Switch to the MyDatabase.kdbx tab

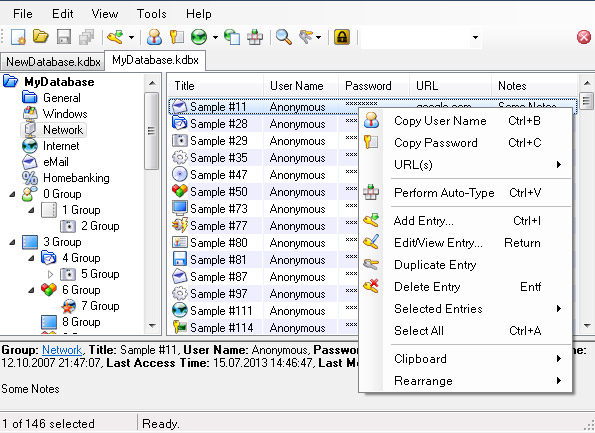click(155, 60)
